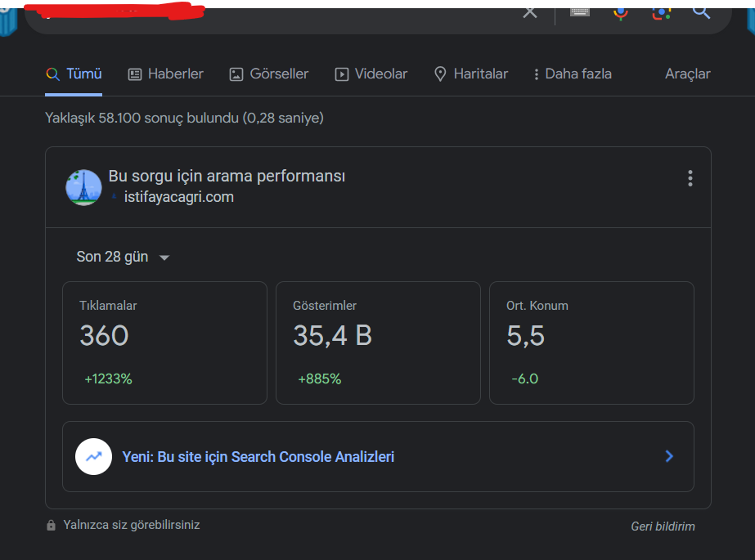
Task: Select the Tümü tab
Action: (x=74, y=74)
